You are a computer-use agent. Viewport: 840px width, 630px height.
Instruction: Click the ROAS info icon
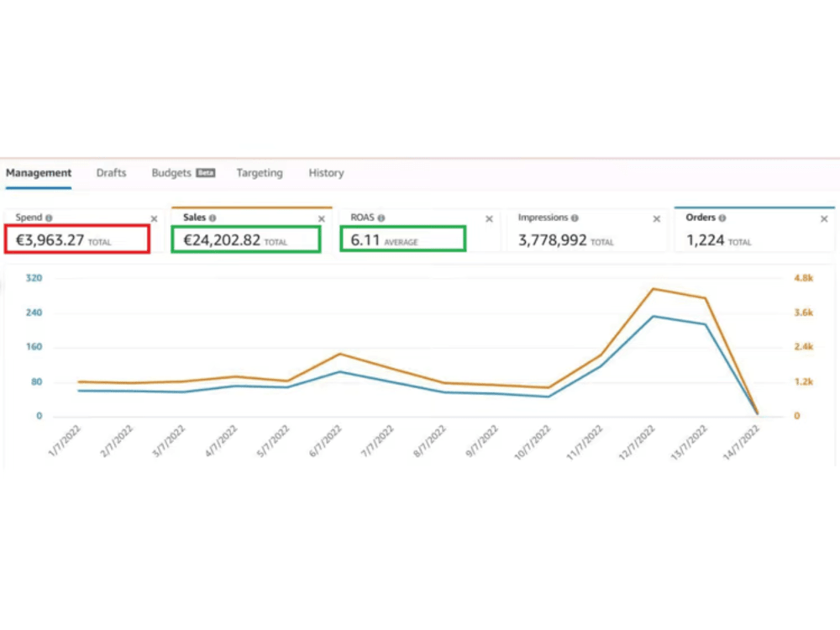pyautogui.click(x=381, y=218)
